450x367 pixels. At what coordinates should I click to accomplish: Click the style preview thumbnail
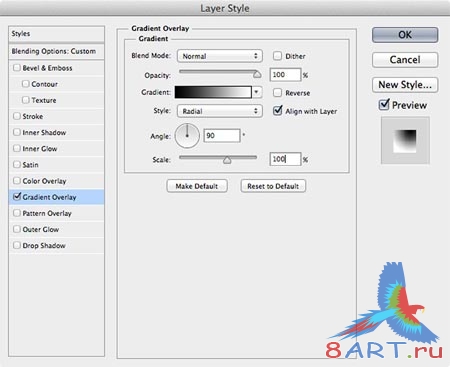[x=405, y=140]
